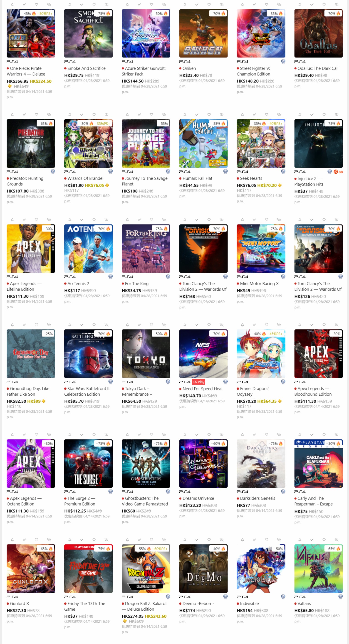Hide the Deemo -Reborn- card via the eye icon
This screenshot has width=349, height=644.
221,540
